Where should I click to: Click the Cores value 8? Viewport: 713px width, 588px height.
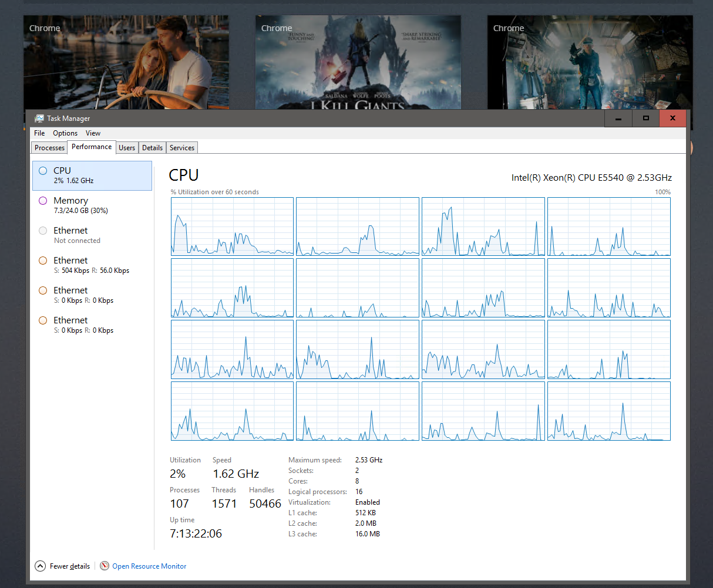357,481
